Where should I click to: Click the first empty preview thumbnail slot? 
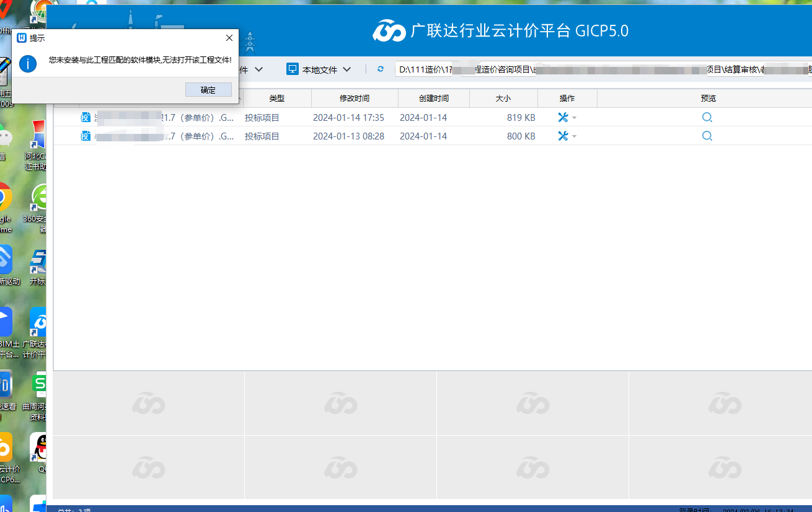click(x=149, y=403)
